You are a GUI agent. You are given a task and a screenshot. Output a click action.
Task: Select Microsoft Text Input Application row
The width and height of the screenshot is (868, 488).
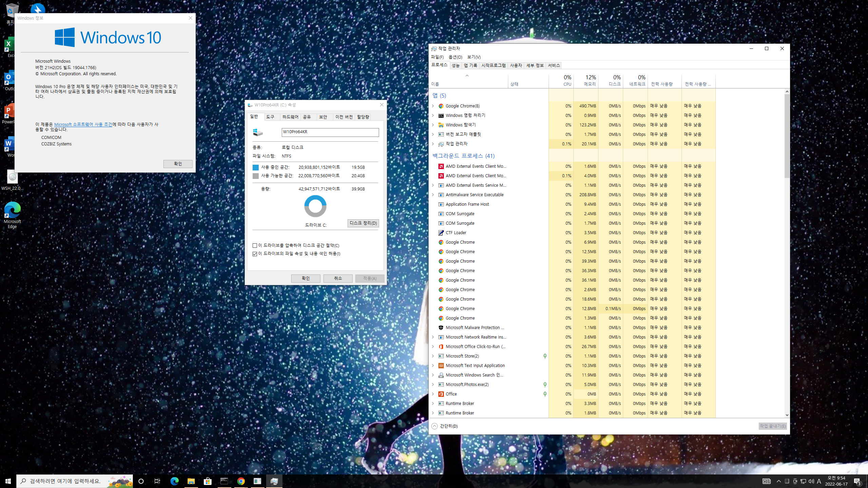click(x=572, y=366)
